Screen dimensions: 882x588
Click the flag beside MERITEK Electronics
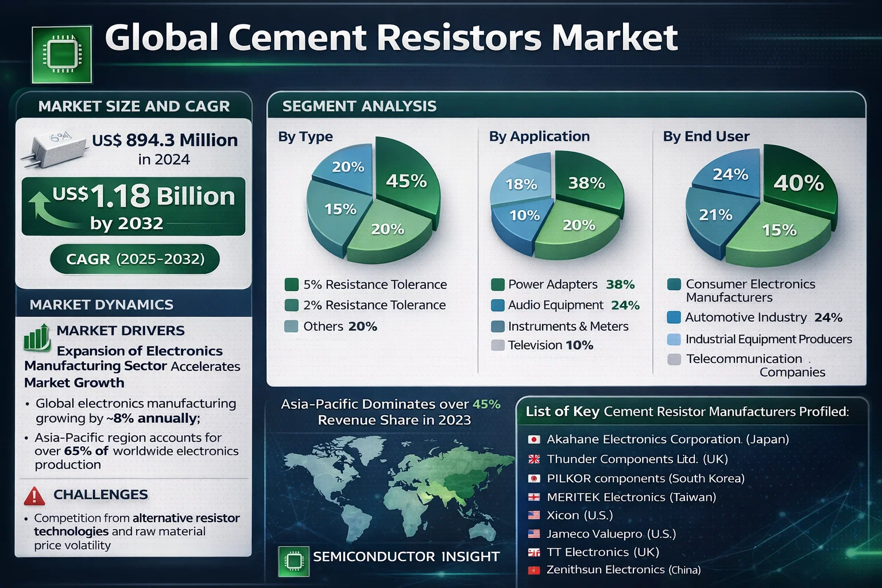pos(533,497)
